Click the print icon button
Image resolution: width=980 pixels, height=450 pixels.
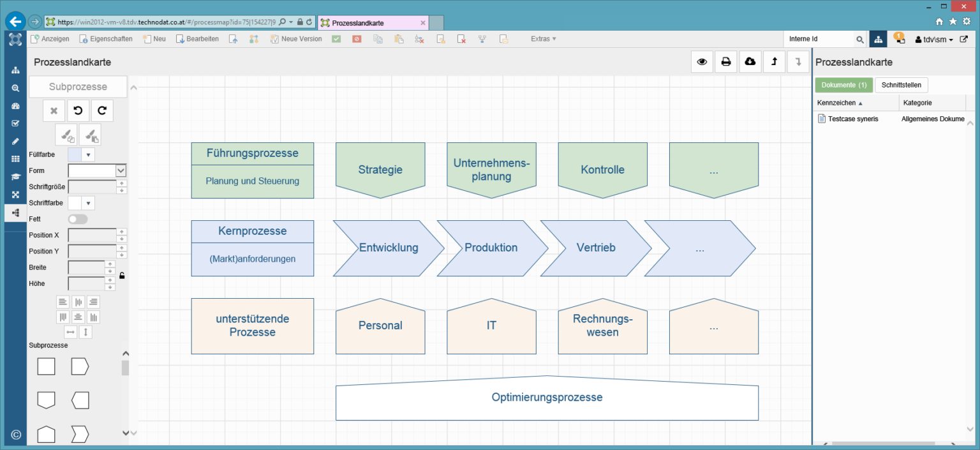click(x=725, y=62)
